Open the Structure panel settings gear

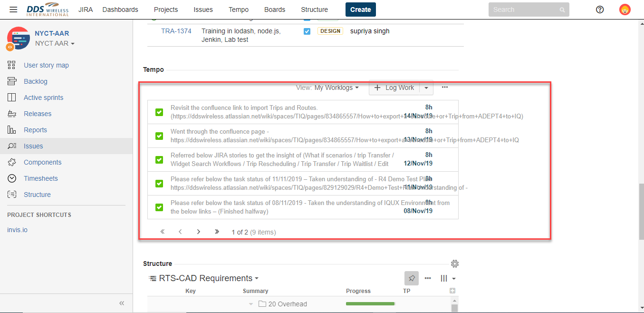[x=455, y=263]
